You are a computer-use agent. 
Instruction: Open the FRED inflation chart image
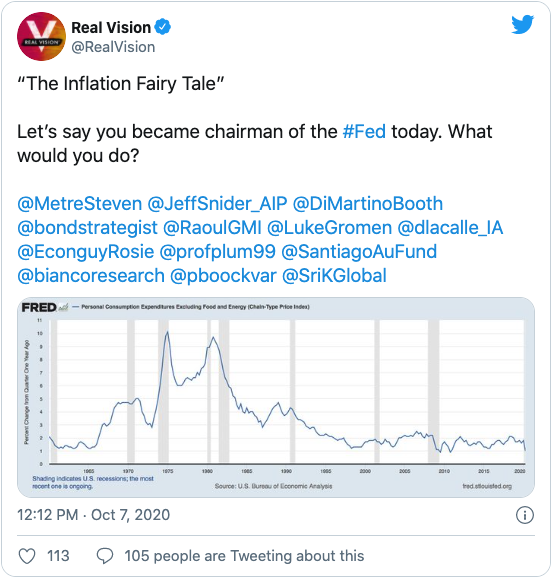click(276, 398)
